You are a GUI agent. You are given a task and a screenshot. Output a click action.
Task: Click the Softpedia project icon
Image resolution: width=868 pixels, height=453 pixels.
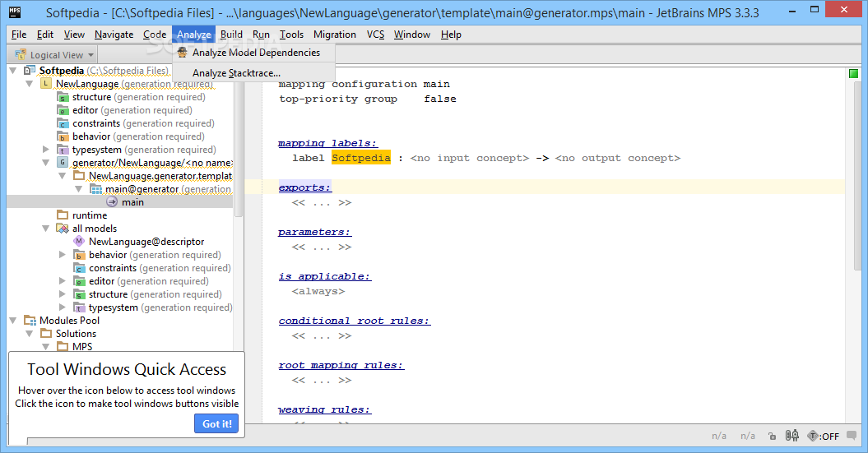pos(30,71)
